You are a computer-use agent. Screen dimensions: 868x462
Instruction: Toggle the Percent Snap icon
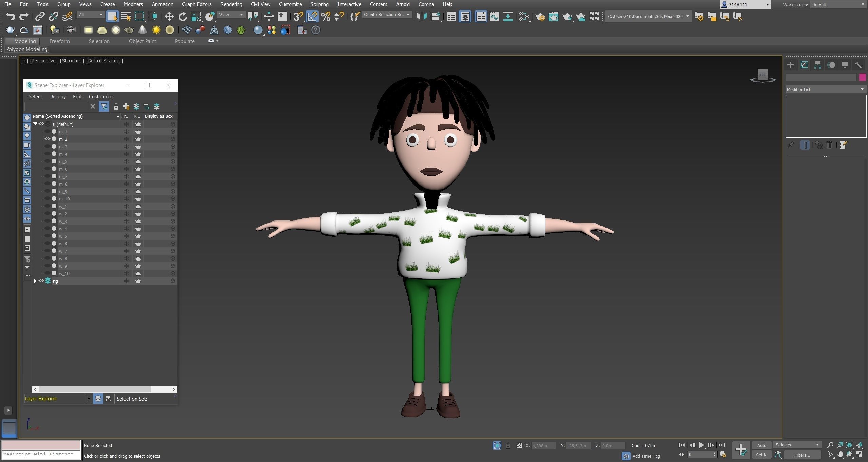pos(326,16)
